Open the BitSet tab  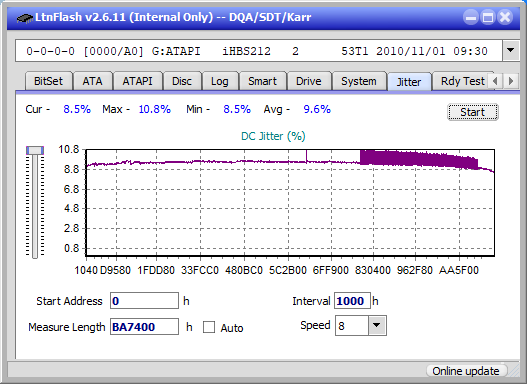point(48,81)
